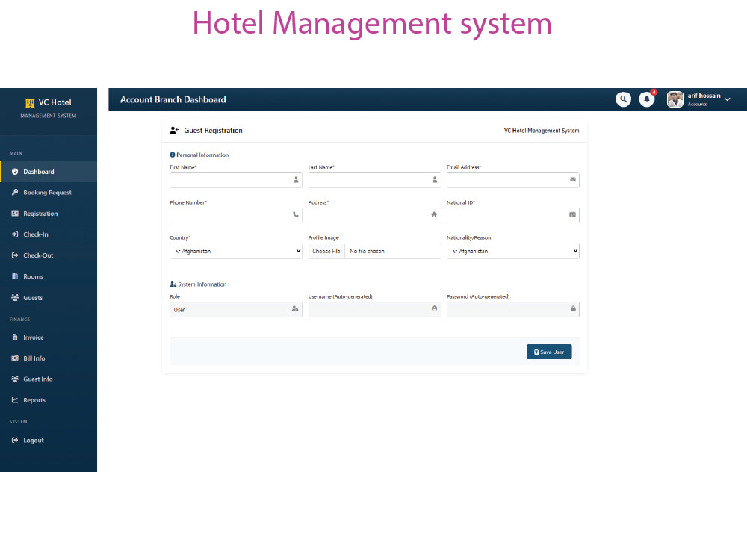Click the envelope icon in Email field

point(573,179)
